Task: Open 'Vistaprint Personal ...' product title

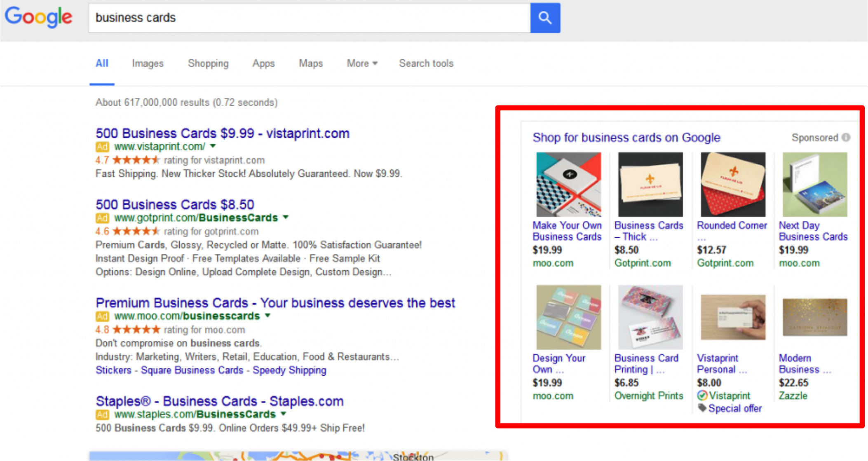Action: click(x=722, y=364)
